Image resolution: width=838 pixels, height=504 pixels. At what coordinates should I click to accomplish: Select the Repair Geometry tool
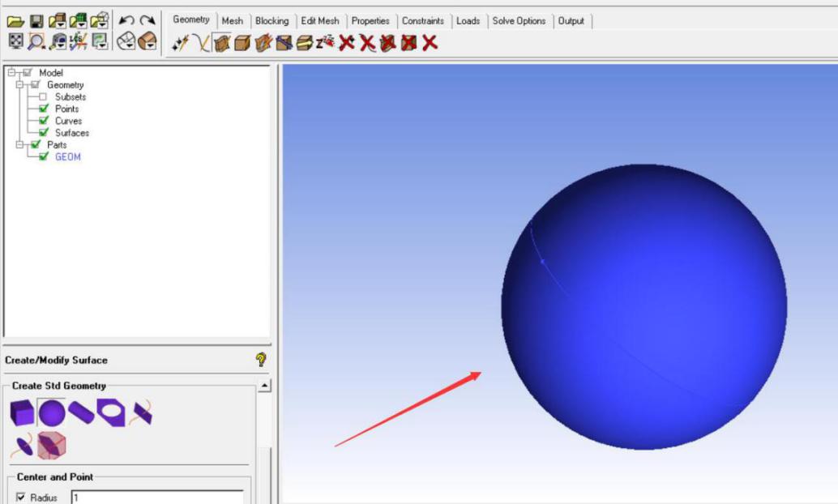coord(284,43)
